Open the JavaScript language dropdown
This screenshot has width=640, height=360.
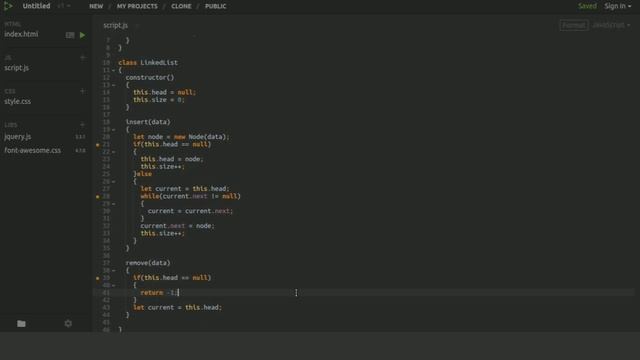click(611, 25)
